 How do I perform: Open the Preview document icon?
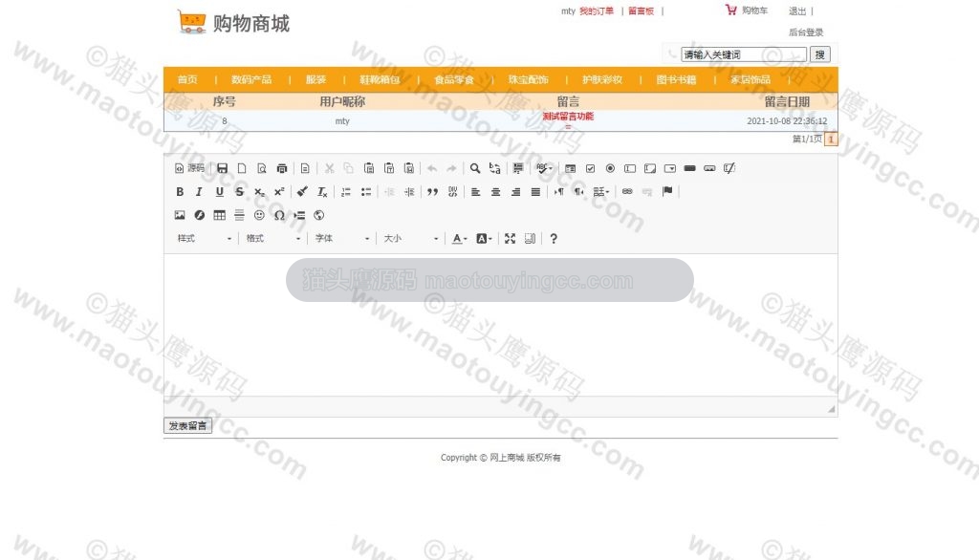point(262,168)
